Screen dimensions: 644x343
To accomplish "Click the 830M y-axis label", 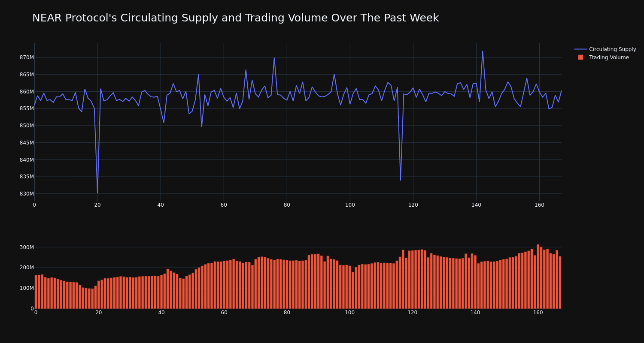I will [27, 194].
